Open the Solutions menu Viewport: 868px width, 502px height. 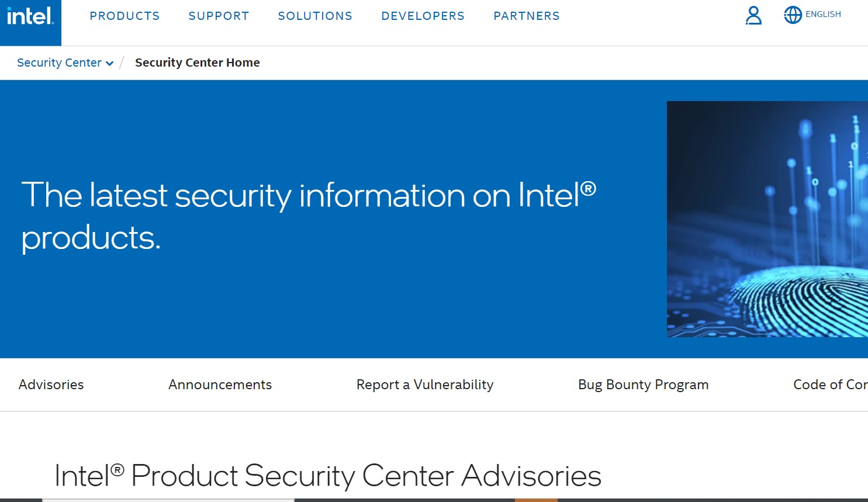(315, 16)
